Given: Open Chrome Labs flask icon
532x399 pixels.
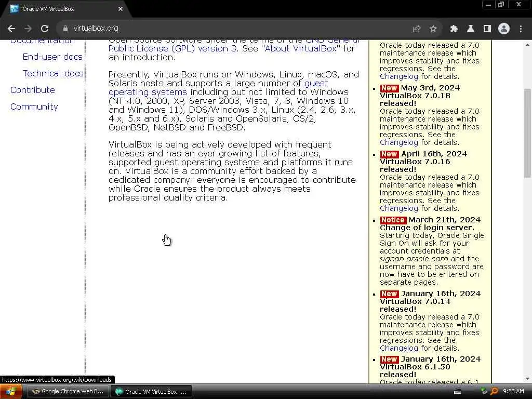Looking at the screenshot, I should point(470,29).
